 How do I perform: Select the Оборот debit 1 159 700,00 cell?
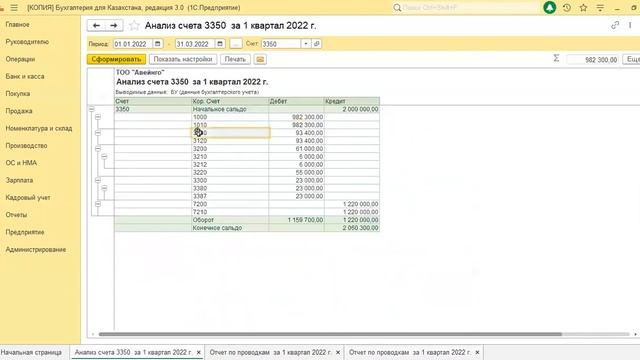[x=296, y=220]
